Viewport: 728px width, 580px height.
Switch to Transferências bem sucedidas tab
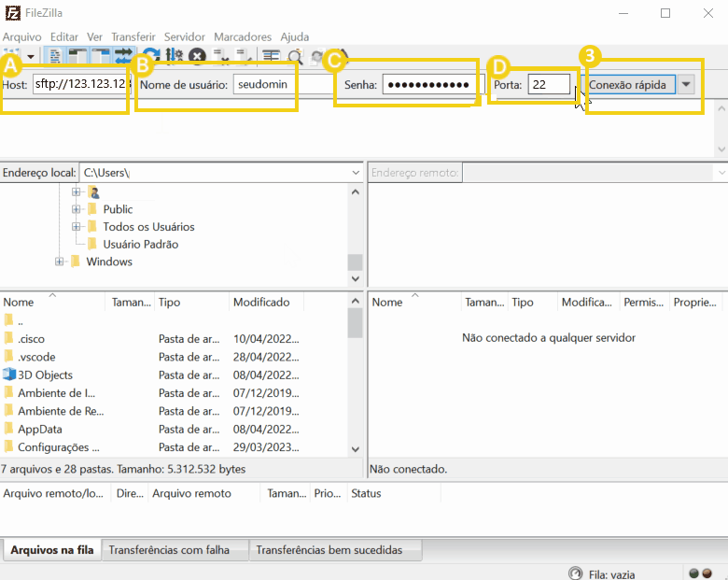tap(335, 550)
